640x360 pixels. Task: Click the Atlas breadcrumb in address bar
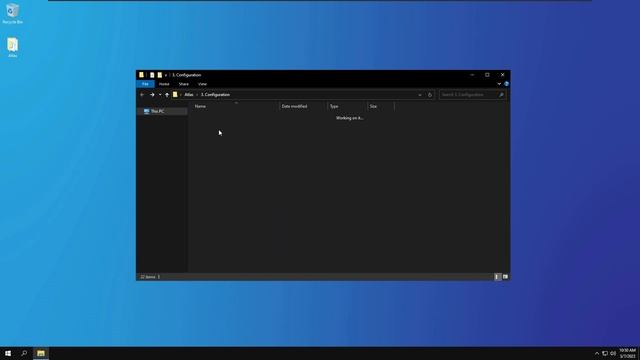[189, 95]
